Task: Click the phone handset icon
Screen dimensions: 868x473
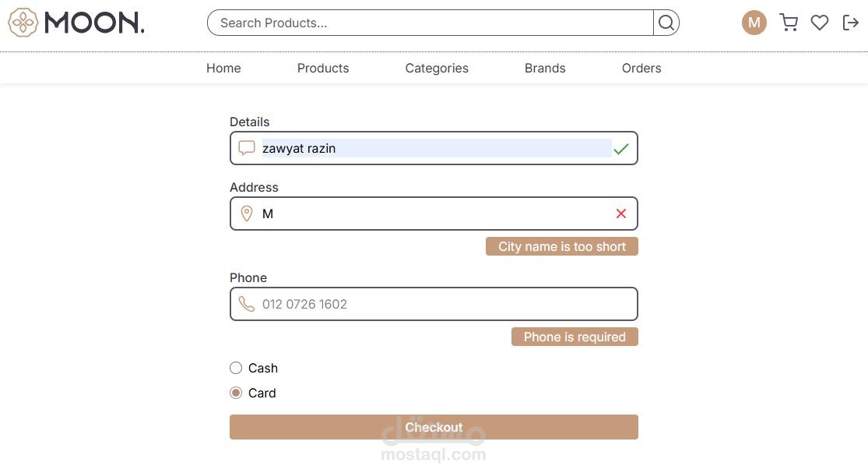Action: [x=247, y=304]
